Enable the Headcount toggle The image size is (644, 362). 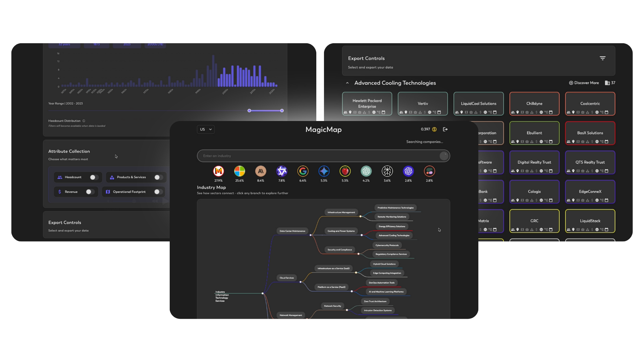pyautogui.click(x=94, y=177)
